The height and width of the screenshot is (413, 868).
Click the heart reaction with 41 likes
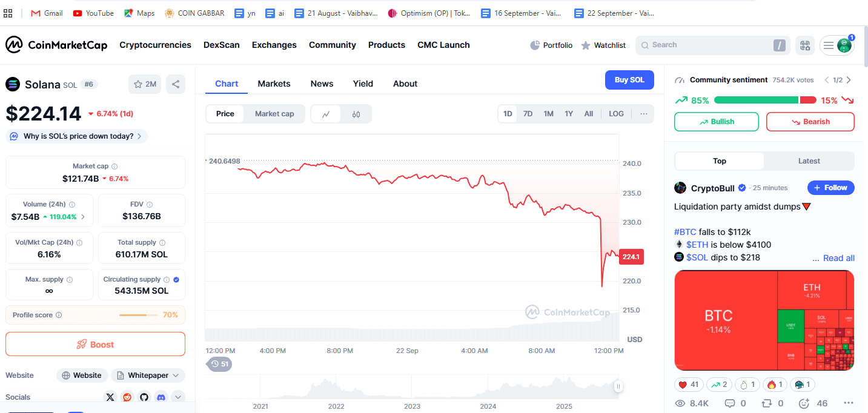tap(688, 385)
